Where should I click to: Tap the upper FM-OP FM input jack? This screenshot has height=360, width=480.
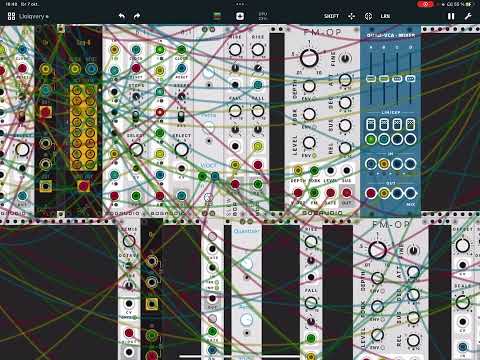pyautogui.click(x=314, y=193)
